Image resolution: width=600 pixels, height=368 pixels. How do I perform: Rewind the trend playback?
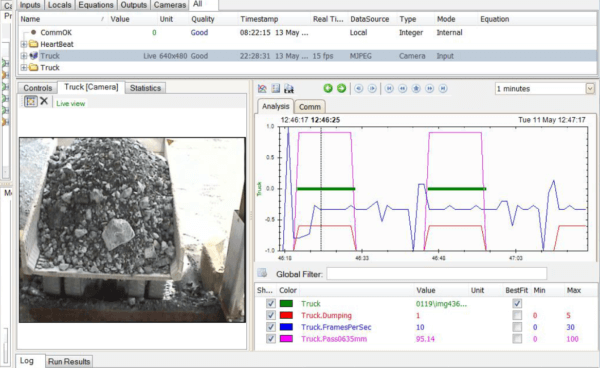coord(403,88)
